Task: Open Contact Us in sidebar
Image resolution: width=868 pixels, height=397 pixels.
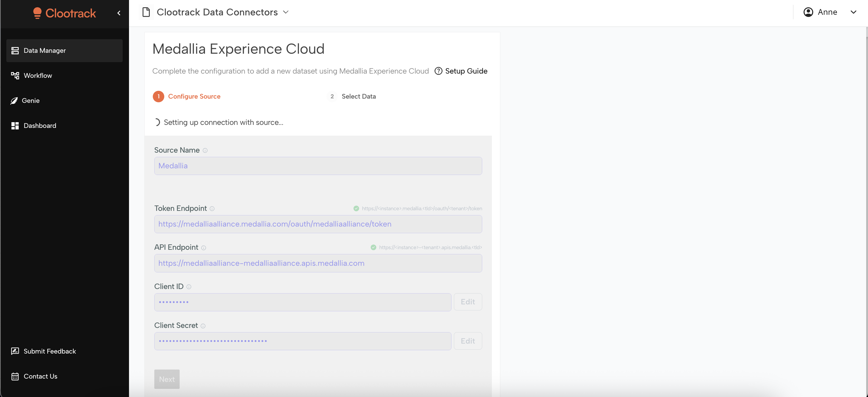Action: 64,376
